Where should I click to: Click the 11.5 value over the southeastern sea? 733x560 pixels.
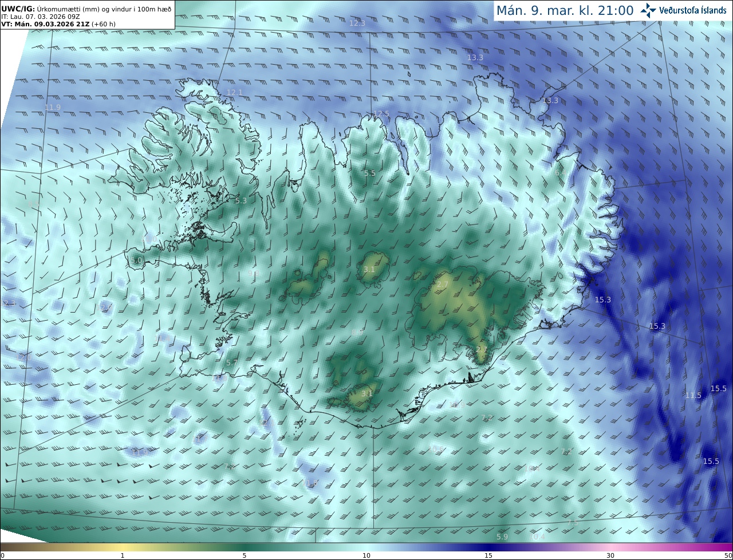coord(693,395)
